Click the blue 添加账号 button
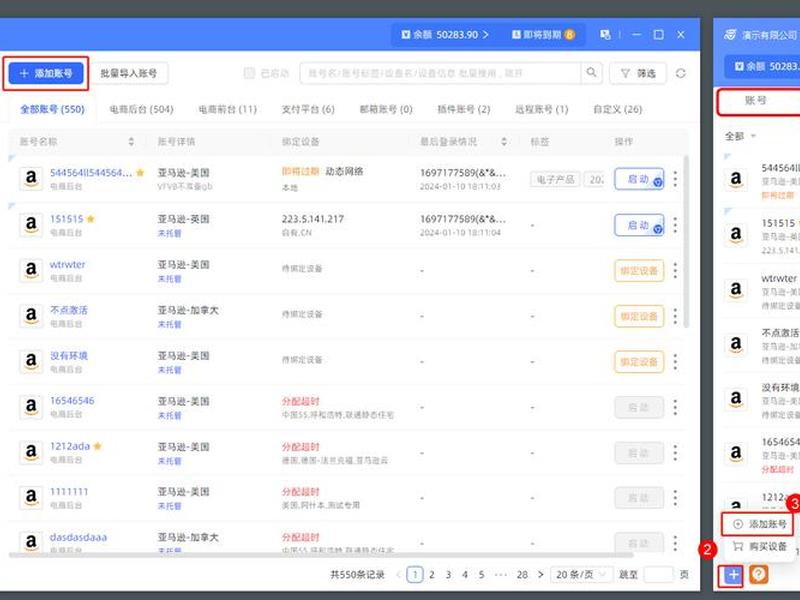The image size is (800, 600). click(46, 73)
